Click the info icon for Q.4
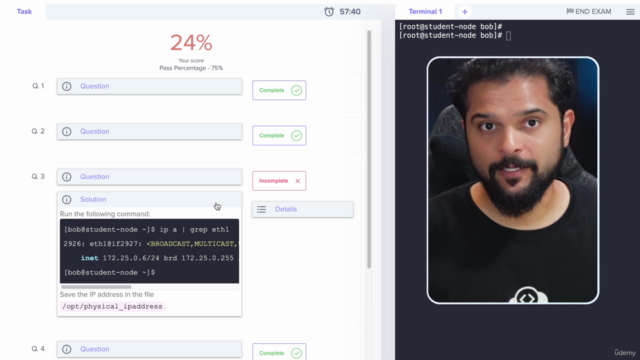640x360 pixels. (x=67, y=349)
